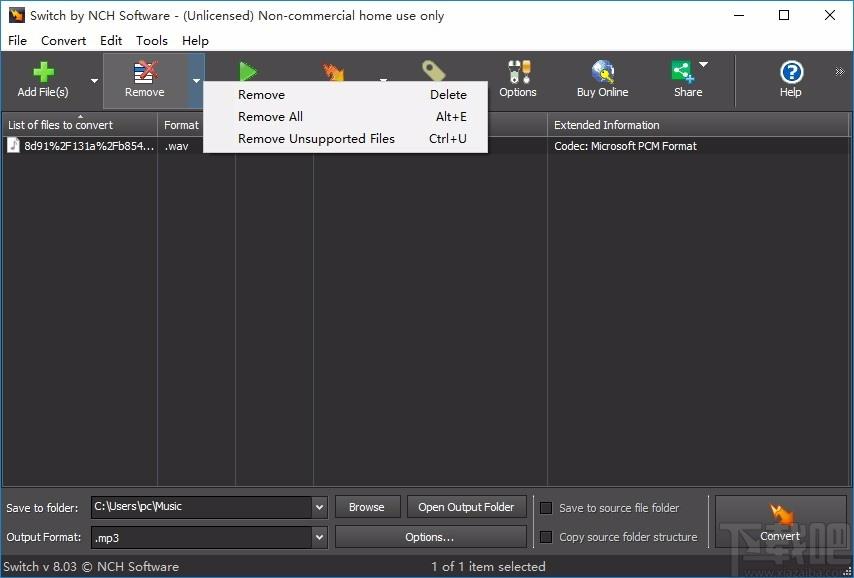Click the audio file icon in the list row
This screenshot has width=854, height=578.
[14, 145]
